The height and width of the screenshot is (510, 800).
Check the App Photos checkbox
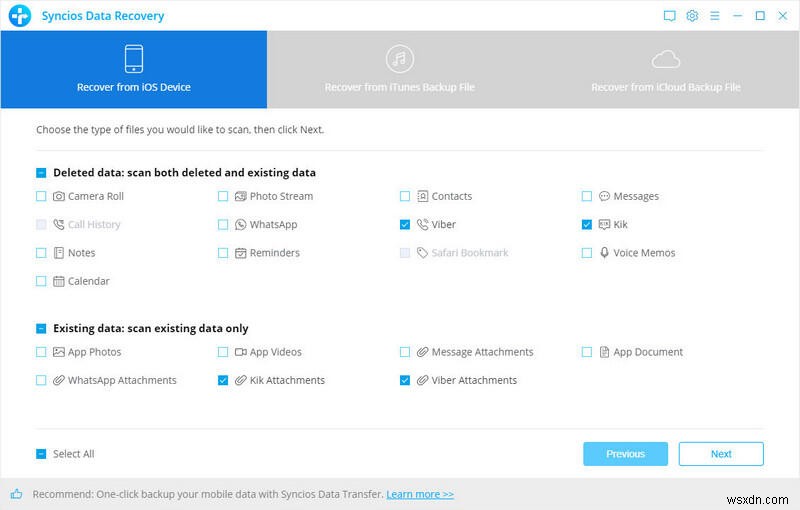[41, 352]
